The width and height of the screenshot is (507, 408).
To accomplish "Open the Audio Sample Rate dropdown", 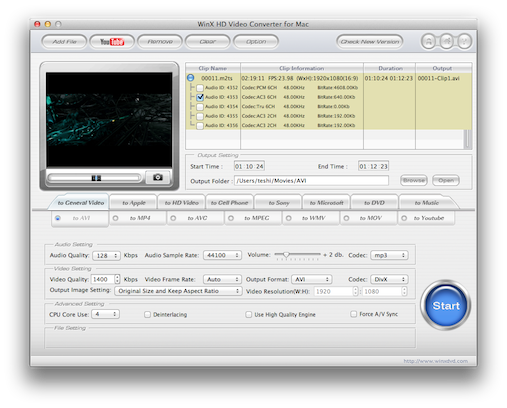I will tap(222, 255).
